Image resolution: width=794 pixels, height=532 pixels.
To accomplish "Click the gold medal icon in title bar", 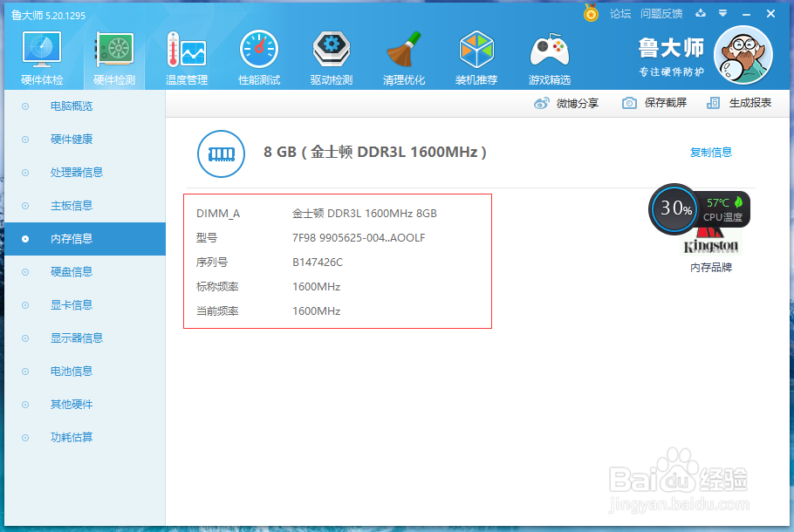I will coord(591,13).
